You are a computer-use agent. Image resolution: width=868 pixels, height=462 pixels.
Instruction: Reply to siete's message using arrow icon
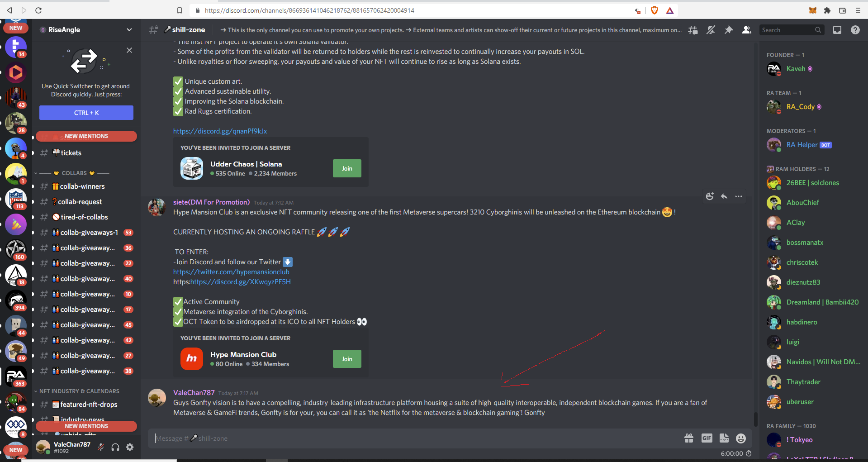pyautogui.click(x=724, y=196)
